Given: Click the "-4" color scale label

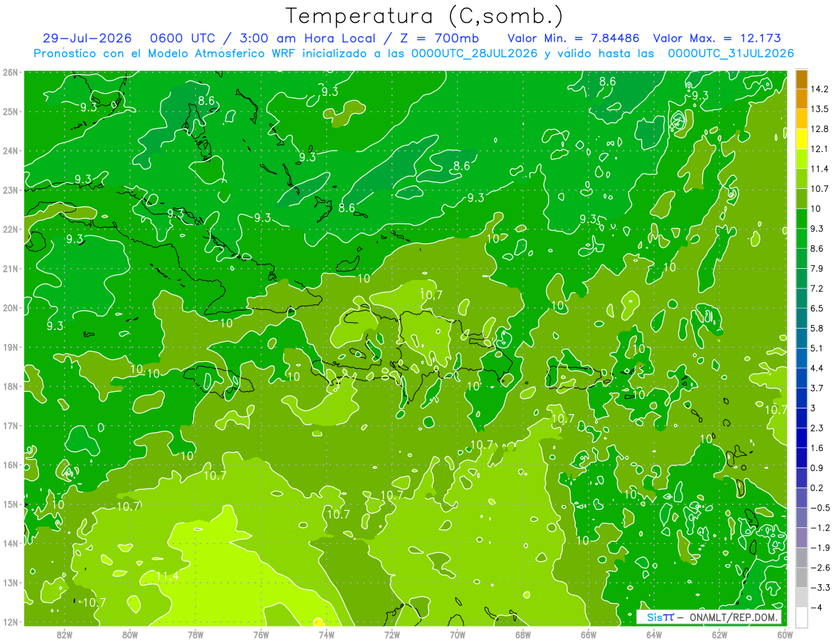Looking at the screenshot, I should click(x=816, y=606).
